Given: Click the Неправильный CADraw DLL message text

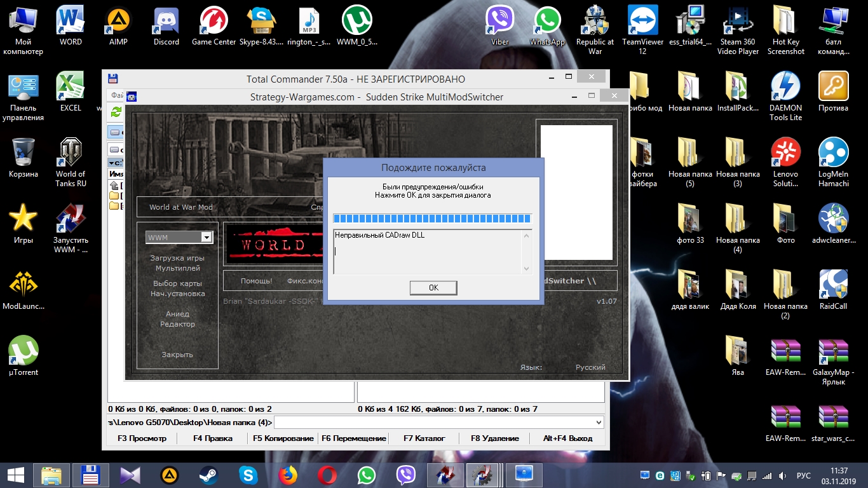Looking at the screenshot, I should point(379,235).
